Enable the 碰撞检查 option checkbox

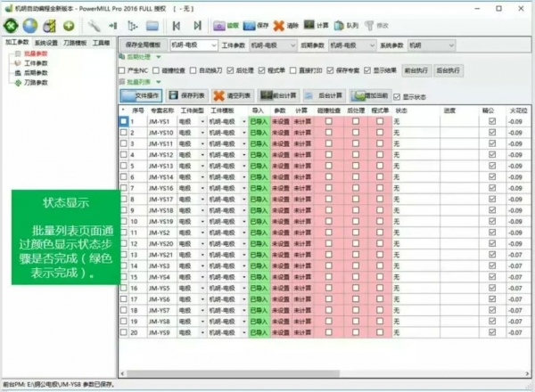156,70
